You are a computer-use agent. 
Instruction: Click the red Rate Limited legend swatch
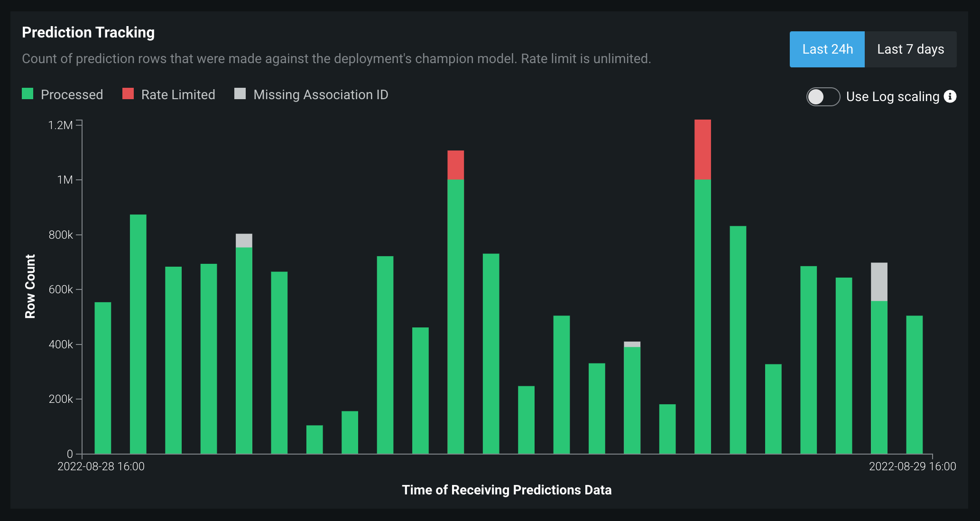click(128, 94)
